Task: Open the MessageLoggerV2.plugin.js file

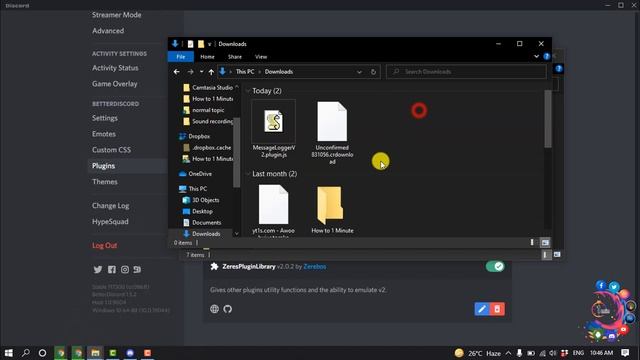Action: [273, 129]
